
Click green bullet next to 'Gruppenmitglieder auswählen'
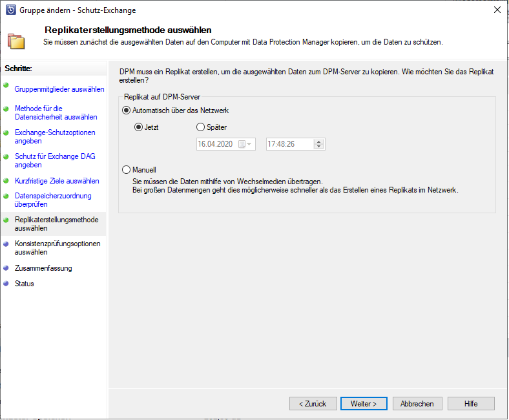pyautogui.click(x=6, y=85)
